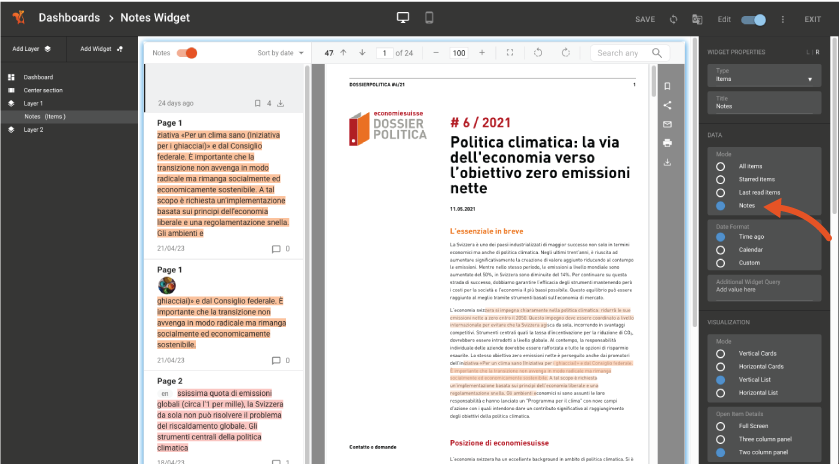Select Notes data mode radio

(721, 206)
